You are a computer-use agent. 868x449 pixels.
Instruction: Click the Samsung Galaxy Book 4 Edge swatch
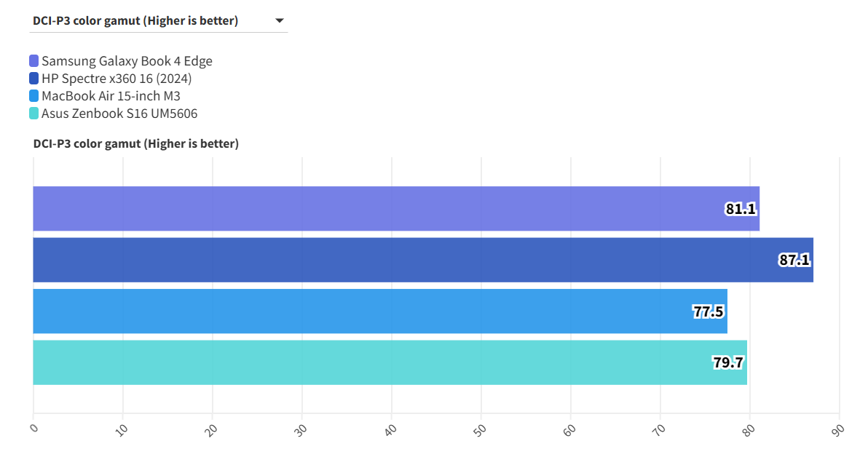tap(34, 61)
